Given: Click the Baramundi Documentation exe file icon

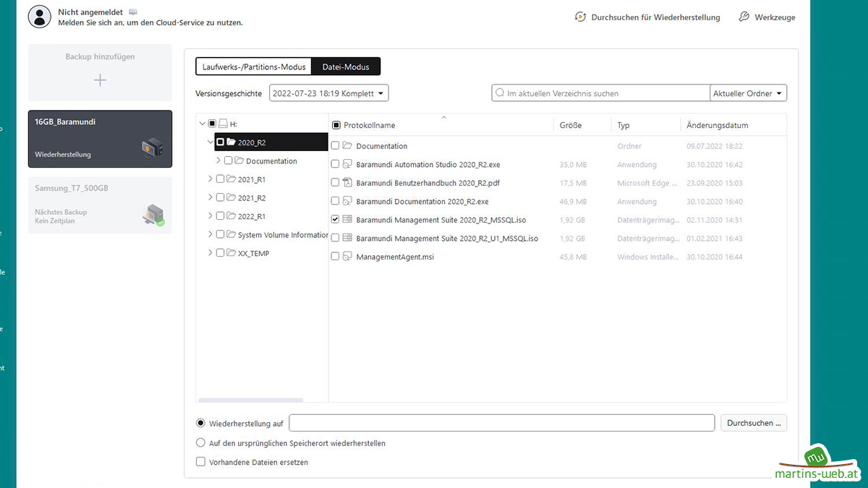Looking at the screenshot, I should [347, 201].
